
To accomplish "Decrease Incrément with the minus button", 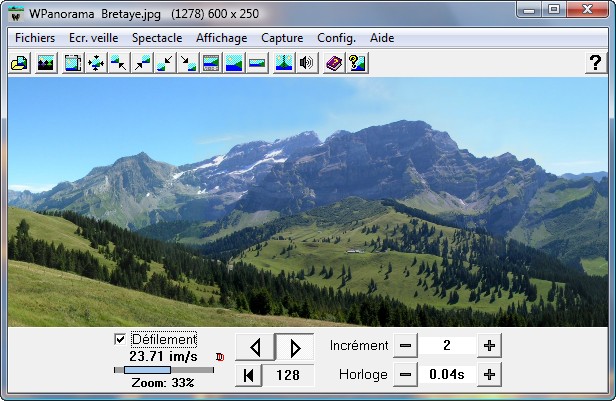I will (405, 346).
